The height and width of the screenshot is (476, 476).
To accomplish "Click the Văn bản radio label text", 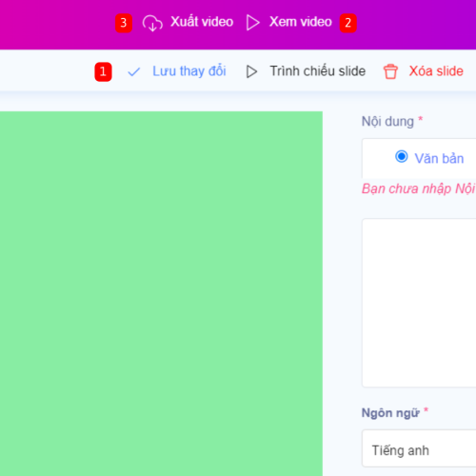I will point(439,158).
